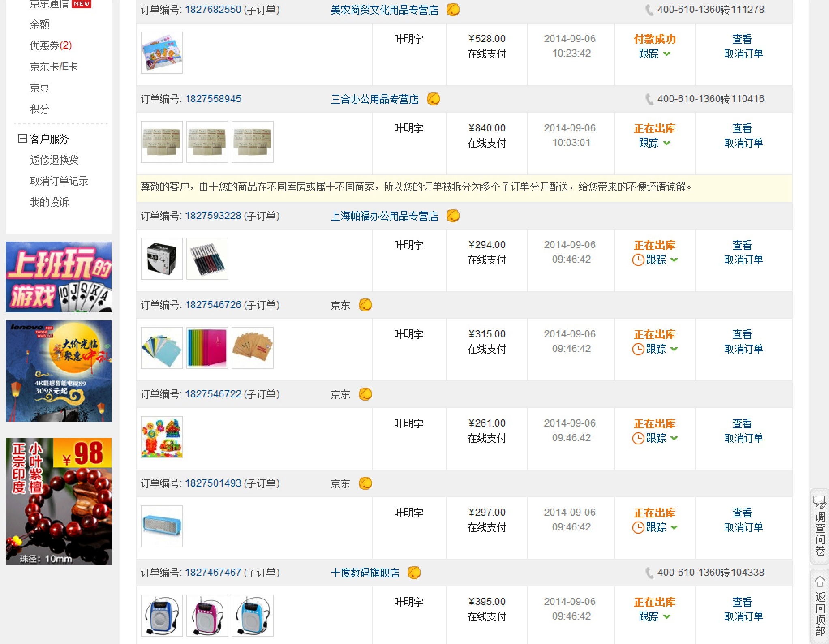Click clock icon for order 1827593228 tracking
This screenshot has width=829, height=644.
(x=638, y=260)
